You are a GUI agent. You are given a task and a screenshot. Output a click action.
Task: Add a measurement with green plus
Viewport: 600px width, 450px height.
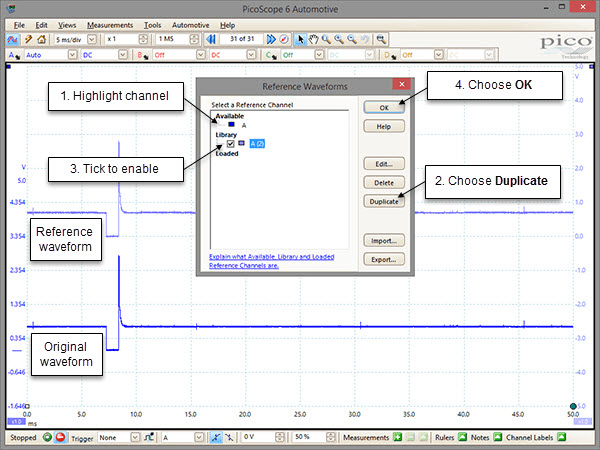coord(398,437)
